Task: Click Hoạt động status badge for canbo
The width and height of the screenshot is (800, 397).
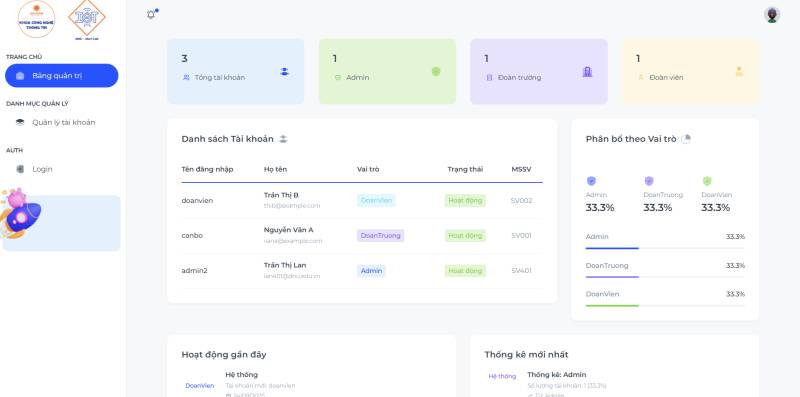Action: click(465, 236)
